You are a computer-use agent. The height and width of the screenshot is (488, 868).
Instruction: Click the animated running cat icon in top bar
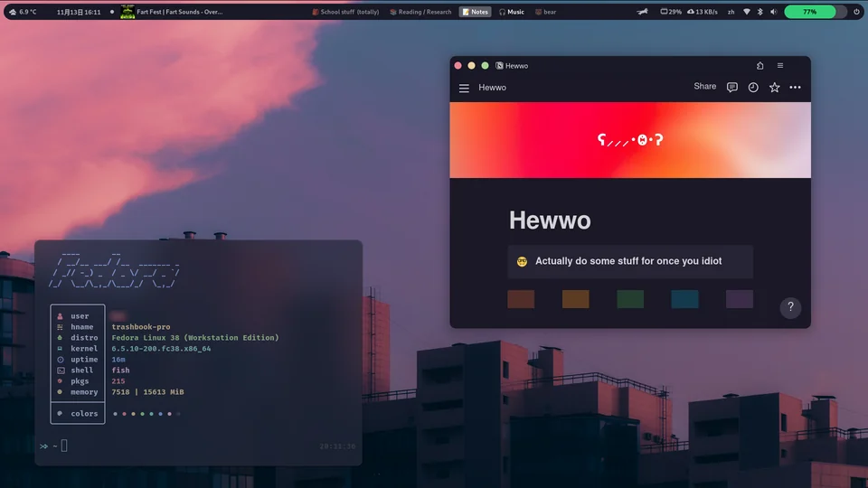[642, 12]
